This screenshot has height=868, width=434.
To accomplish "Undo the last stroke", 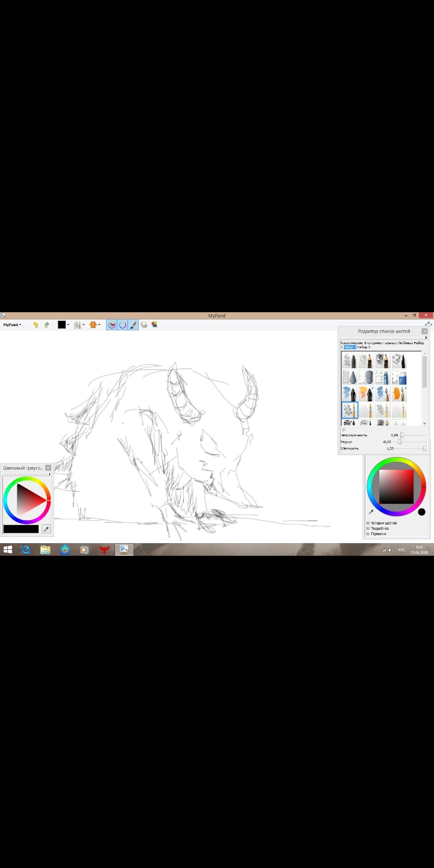I will pyautogui.click(x=36, y=325).
